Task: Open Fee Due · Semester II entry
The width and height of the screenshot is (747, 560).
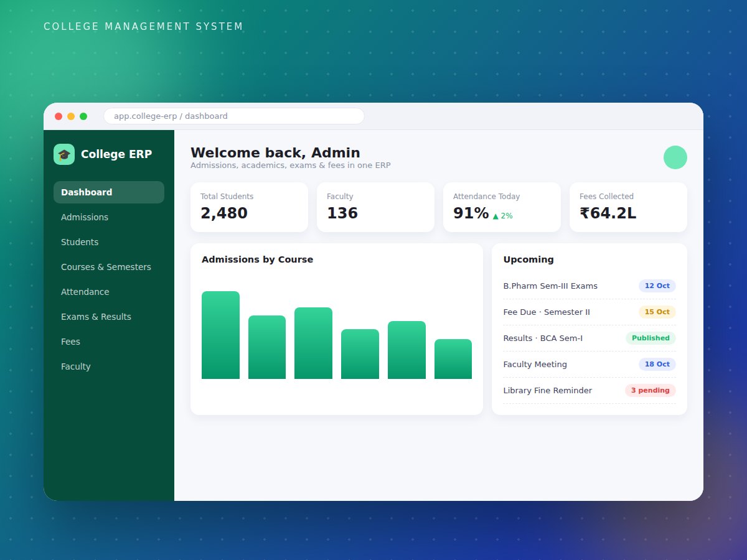Action: click(x=590, y=312)
